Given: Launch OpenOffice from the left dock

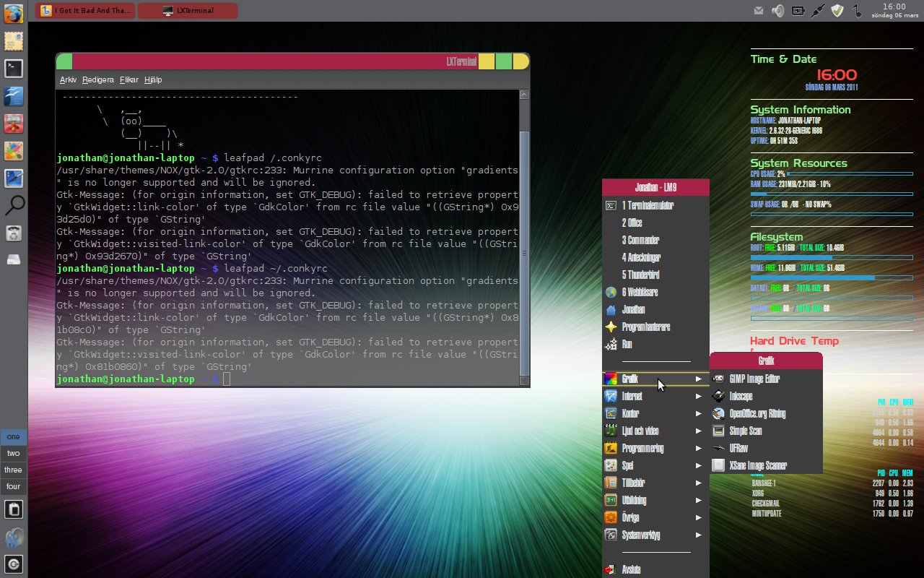Looking at the screenshot, I should [14, 95].
